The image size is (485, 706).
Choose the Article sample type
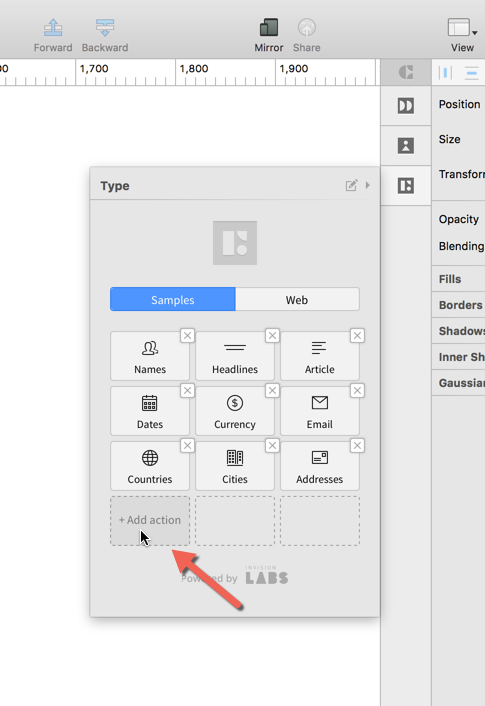click(320, 356)
